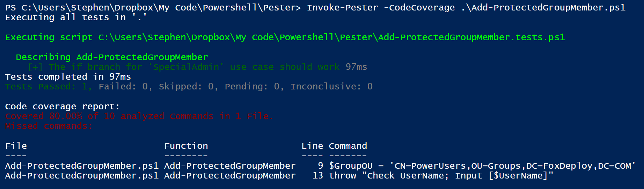Click the "Describing Add-ProtectedGroupMember" line
644x189 pixels.
pos(112,57)
